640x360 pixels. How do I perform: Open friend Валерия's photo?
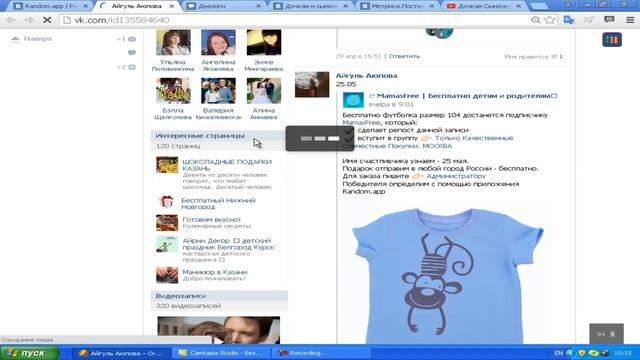point(218,90)
